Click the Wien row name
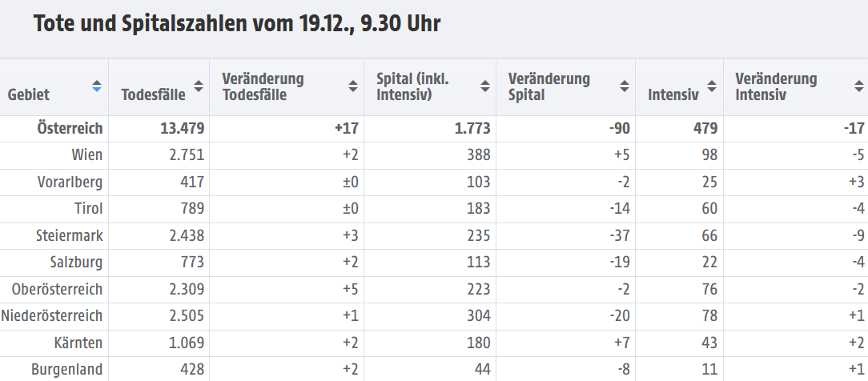 point(86,155)
